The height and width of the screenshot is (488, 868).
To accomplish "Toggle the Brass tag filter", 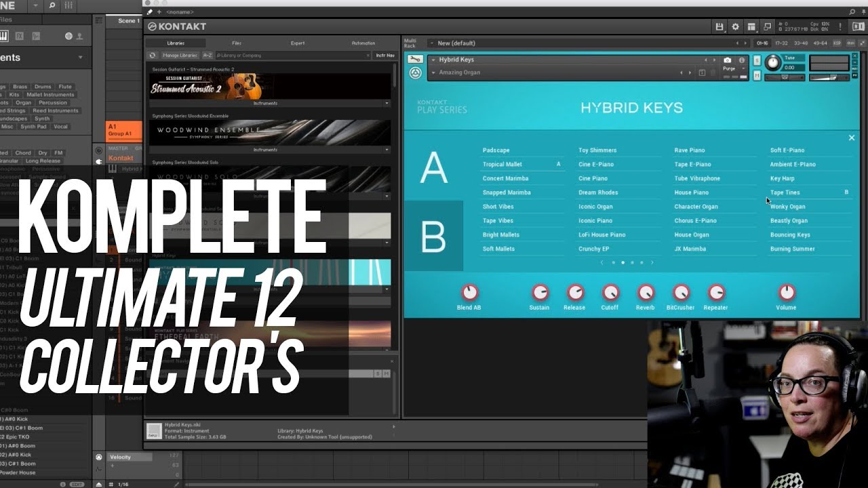I will pos(20,87).
